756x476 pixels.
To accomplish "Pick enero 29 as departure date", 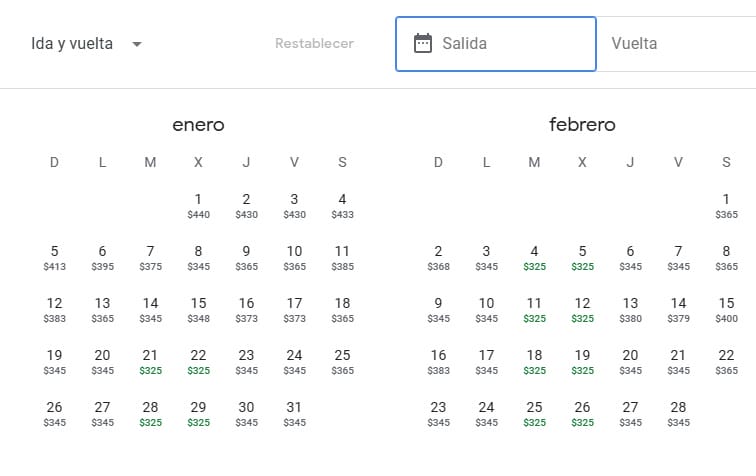I will pos(198,413).
